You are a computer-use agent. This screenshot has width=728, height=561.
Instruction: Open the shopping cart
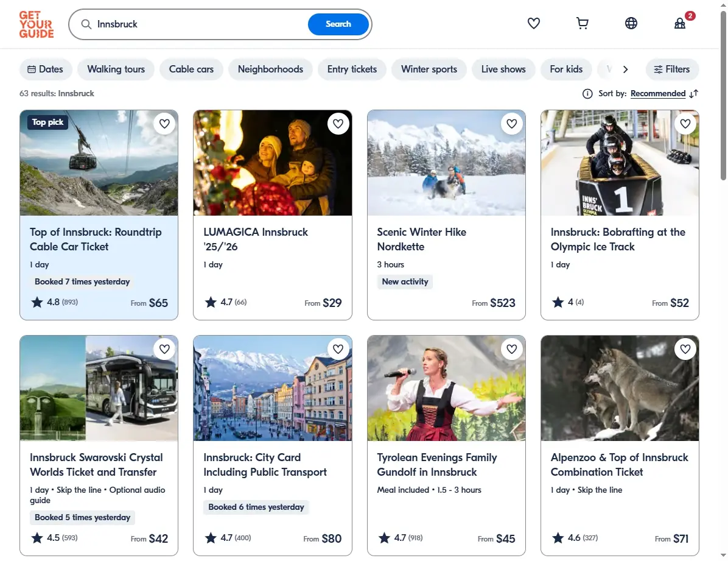582,23
